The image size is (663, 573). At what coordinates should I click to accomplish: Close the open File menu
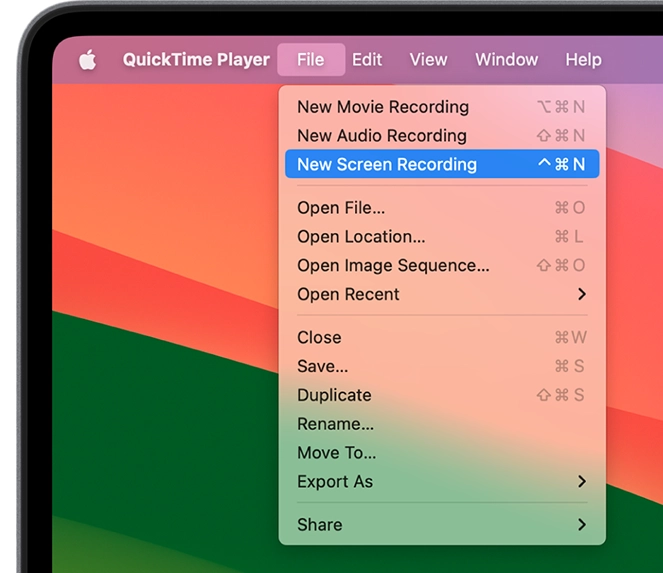pos(311,60)
